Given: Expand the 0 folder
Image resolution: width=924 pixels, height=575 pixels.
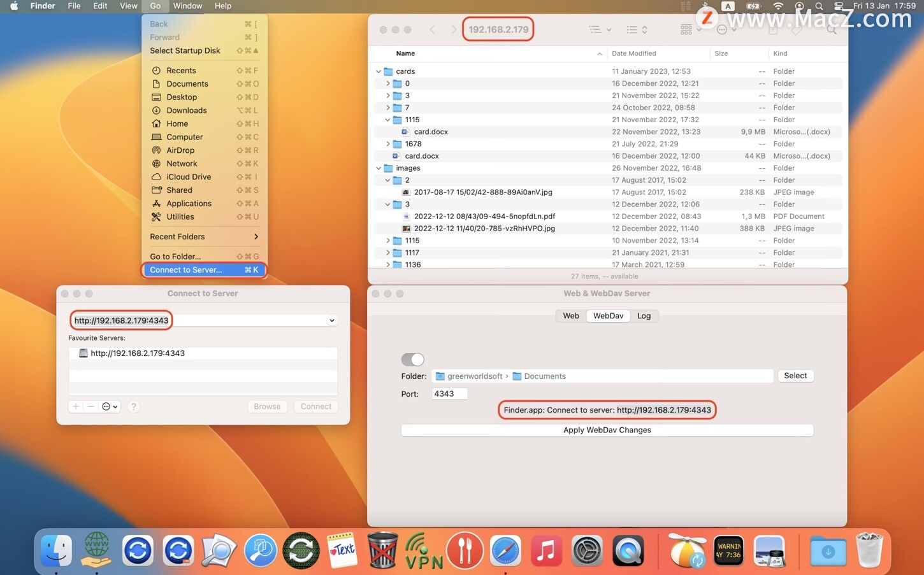Looking at the screenshot, I should coord(387,83).
